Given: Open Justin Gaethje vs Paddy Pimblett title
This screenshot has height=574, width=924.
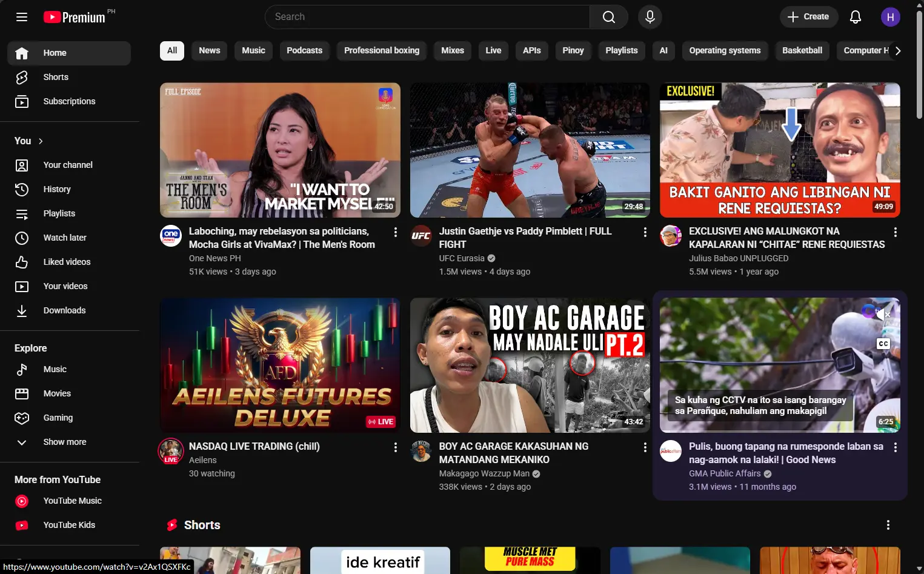Looking at the screenshot, I should (525, 238).
